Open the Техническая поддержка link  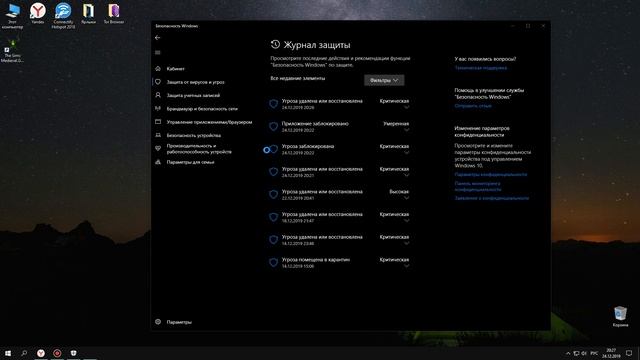481,68
